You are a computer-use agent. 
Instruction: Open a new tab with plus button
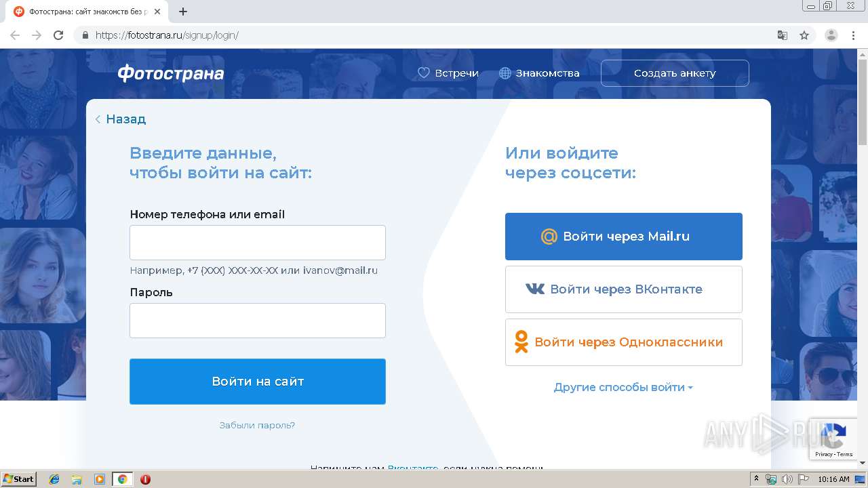(x=183, y=12)
